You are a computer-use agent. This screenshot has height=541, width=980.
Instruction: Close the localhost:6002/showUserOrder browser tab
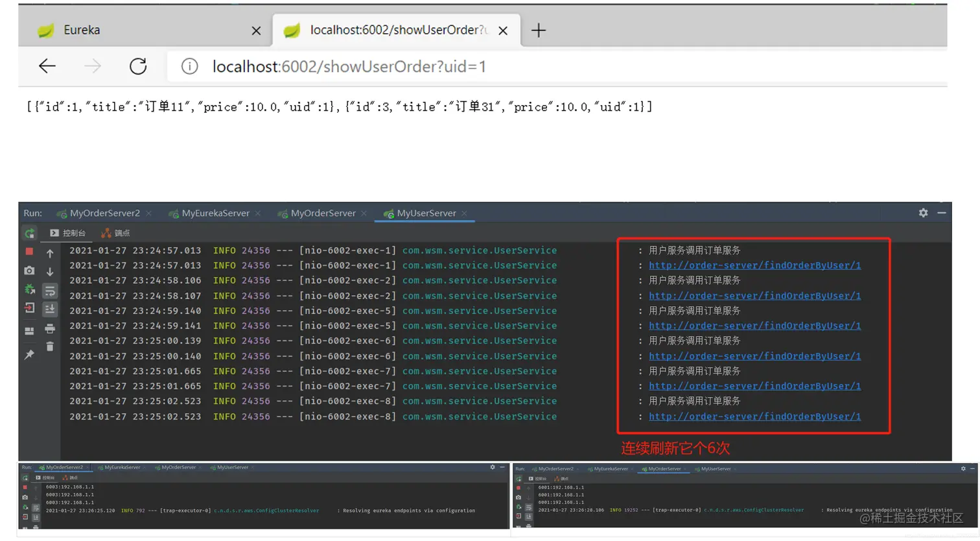click(503, 30)
